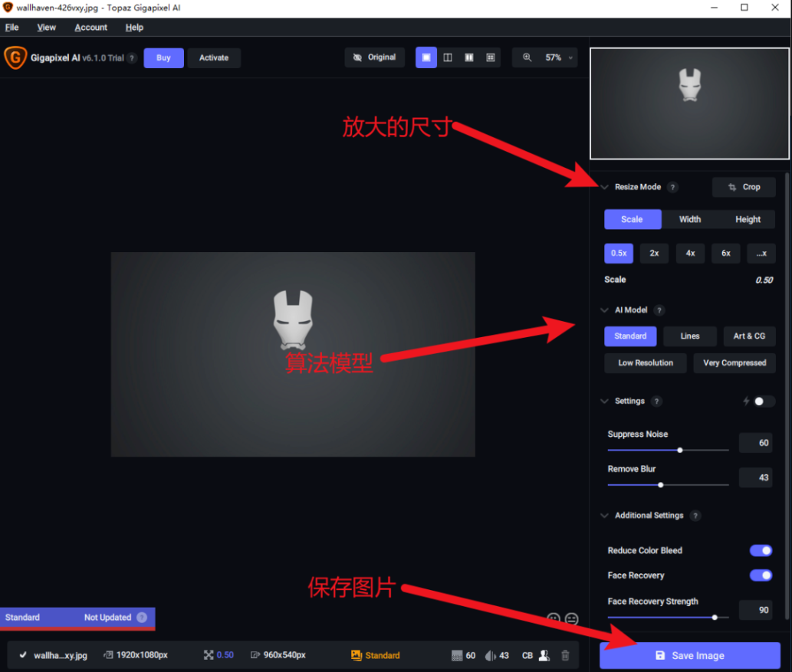Select the 0.5x scale option
The image size is (792, 672).
tap(619, 254)
